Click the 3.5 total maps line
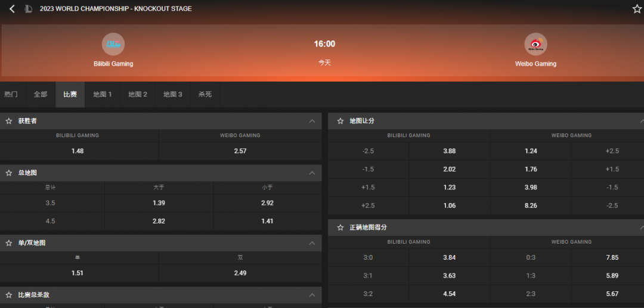 [x=50, y=203]
